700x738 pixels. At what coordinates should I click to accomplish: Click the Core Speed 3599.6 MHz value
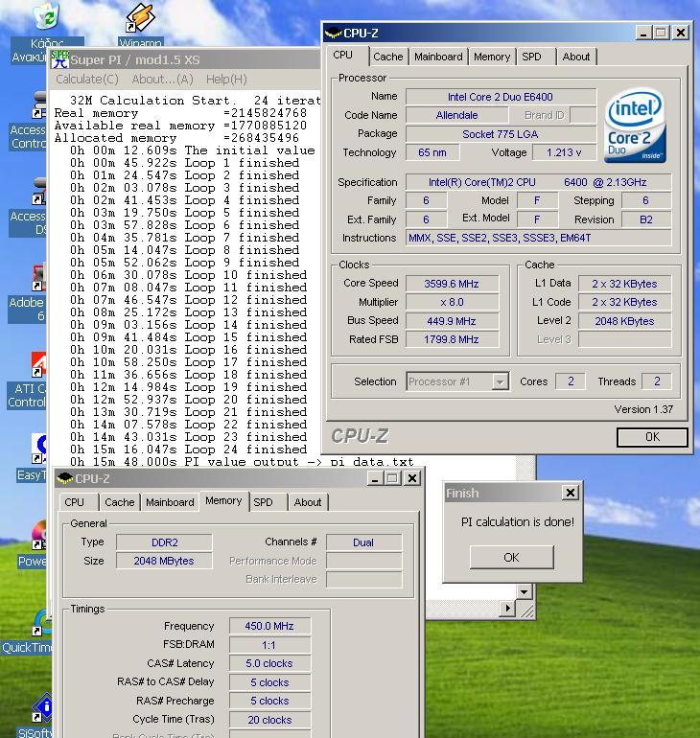[452, 284]
